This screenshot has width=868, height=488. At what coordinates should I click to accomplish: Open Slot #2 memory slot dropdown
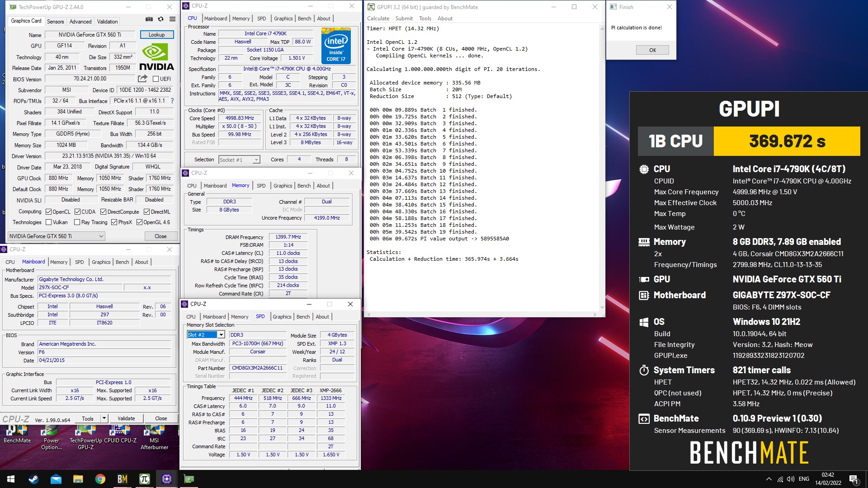click(206, 335)
